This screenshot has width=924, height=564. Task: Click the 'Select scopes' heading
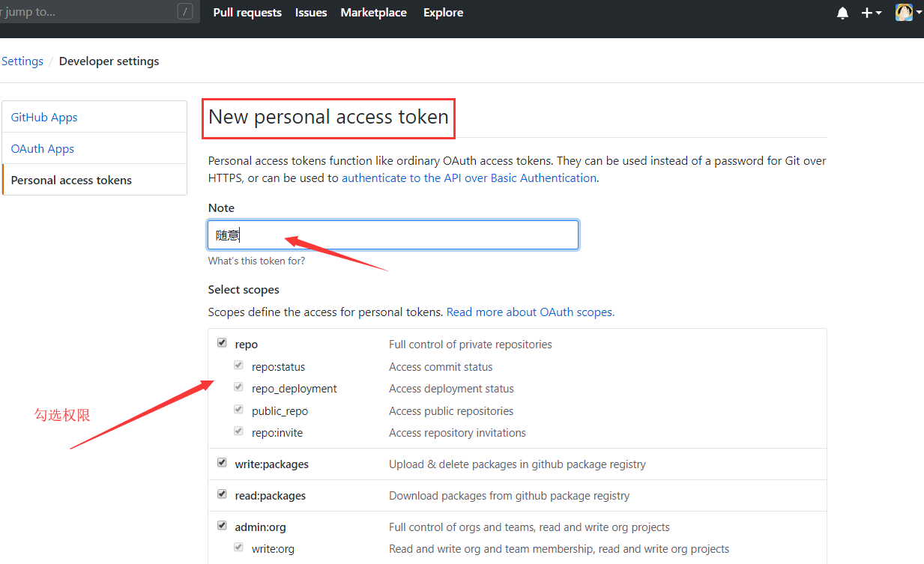(244, 290)
